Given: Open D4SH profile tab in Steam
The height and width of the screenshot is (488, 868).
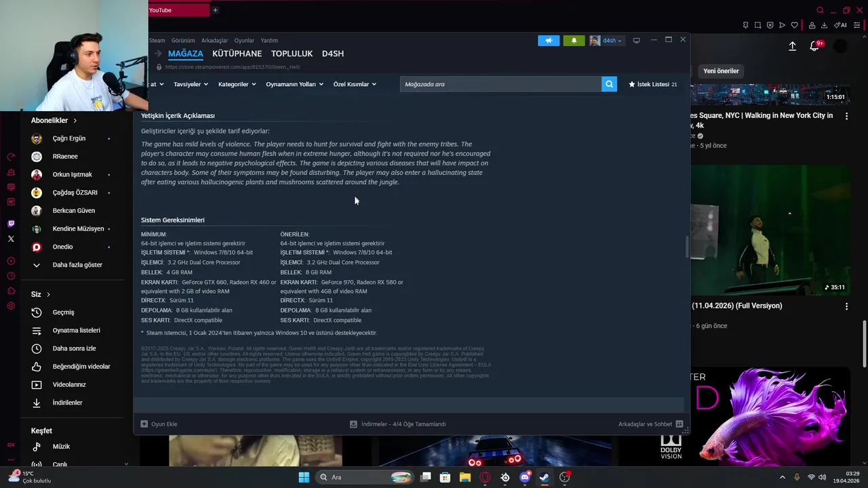Looking at the screenshot, I should click(333, 54).
